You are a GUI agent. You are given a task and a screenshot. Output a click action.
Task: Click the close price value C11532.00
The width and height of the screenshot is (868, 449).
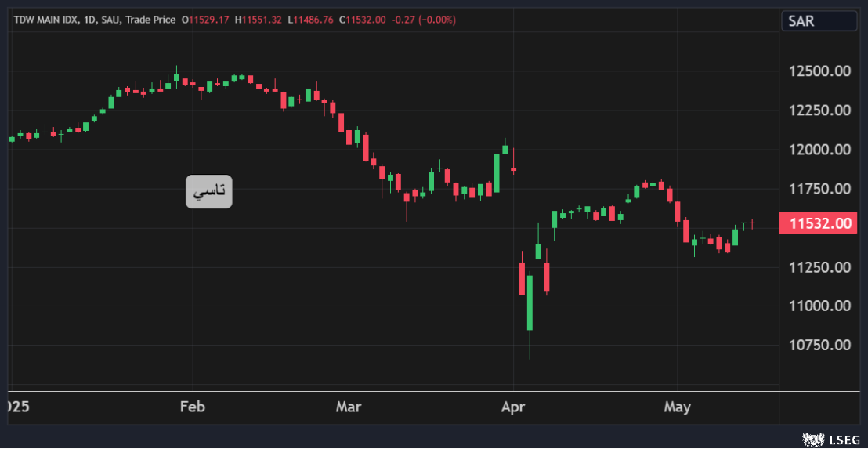pyautogui.click(x=362, y=20)
